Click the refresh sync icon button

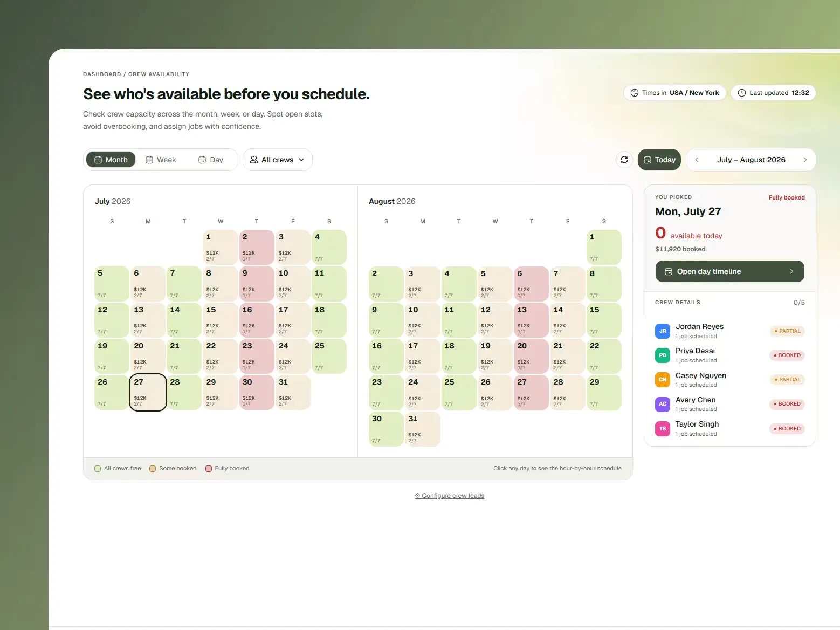point(624,160)
